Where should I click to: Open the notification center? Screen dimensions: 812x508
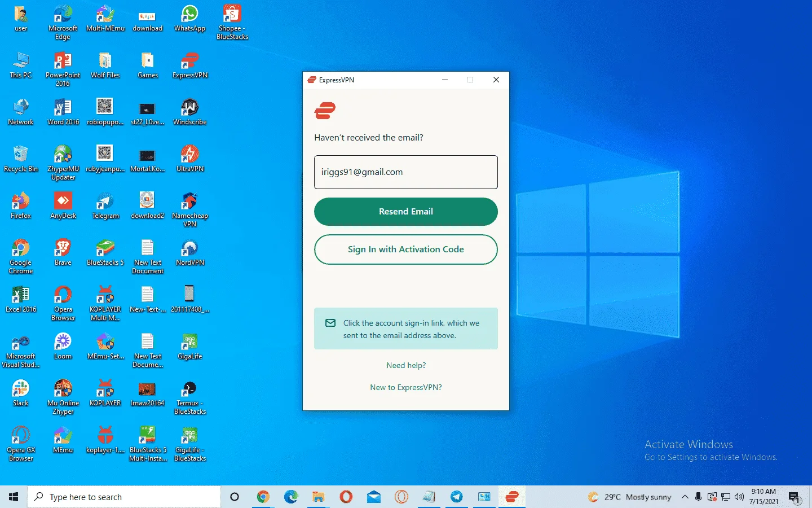click(x=795, y=497)
